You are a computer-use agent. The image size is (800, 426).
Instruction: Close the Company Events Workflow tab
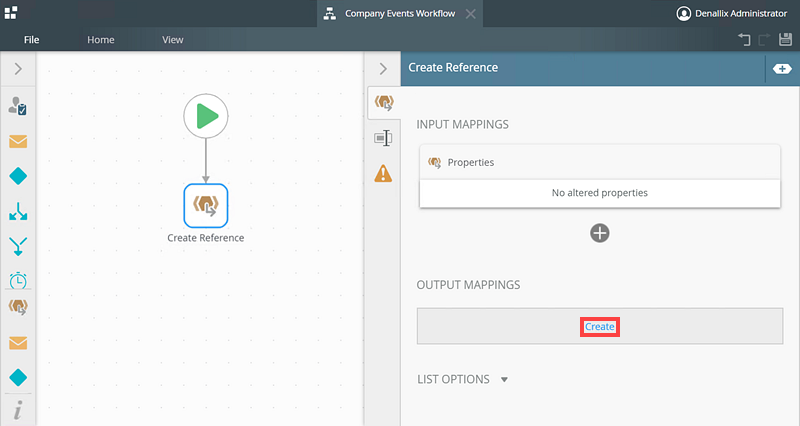(470, 14)
